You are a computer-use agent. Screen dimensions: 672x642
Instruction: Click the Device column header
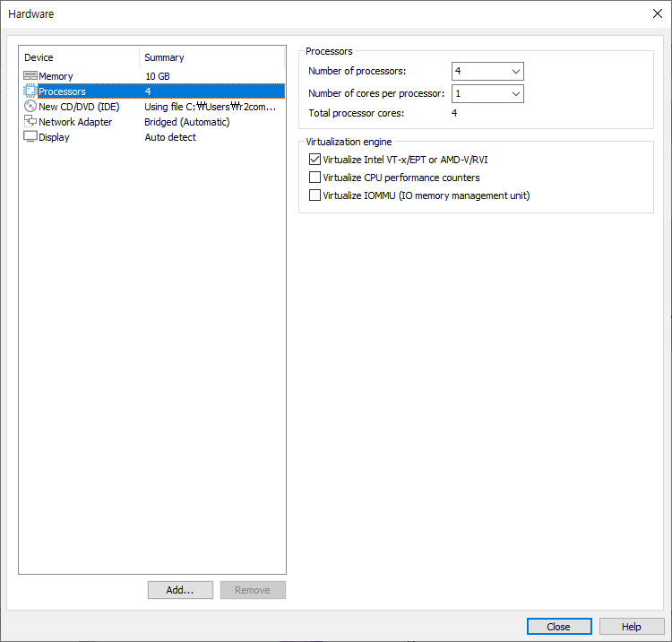tap(79, 57)
